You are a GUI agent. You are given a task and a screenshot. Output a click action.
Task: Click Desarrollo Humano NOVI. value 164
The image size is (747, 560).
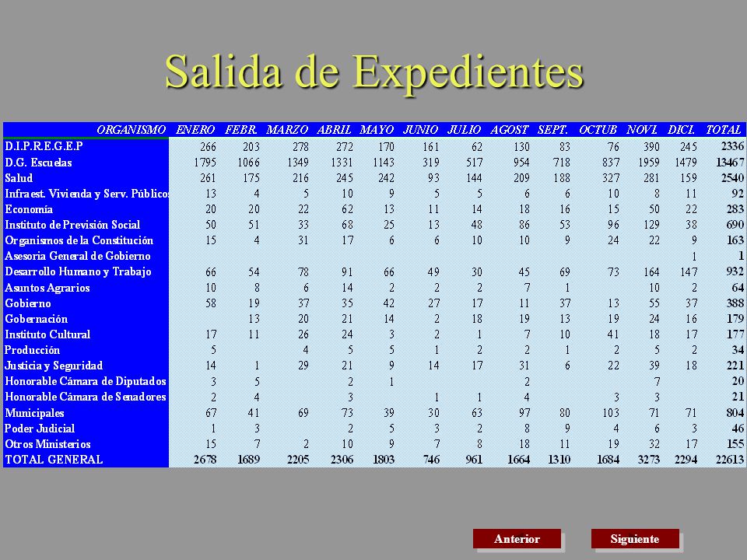pos(651,272)
